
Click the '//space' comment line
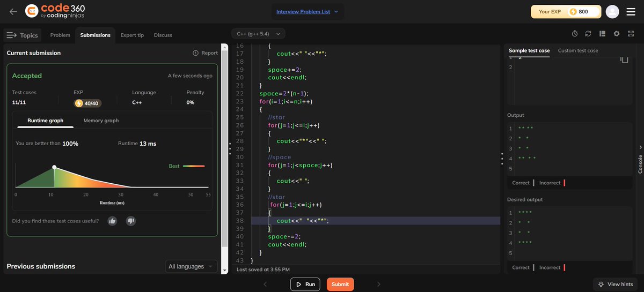tap(280, 157)
